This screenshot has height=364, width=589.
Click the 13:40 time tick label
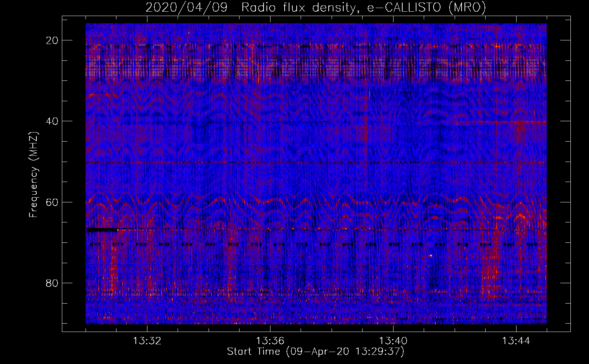pos(393,341)
